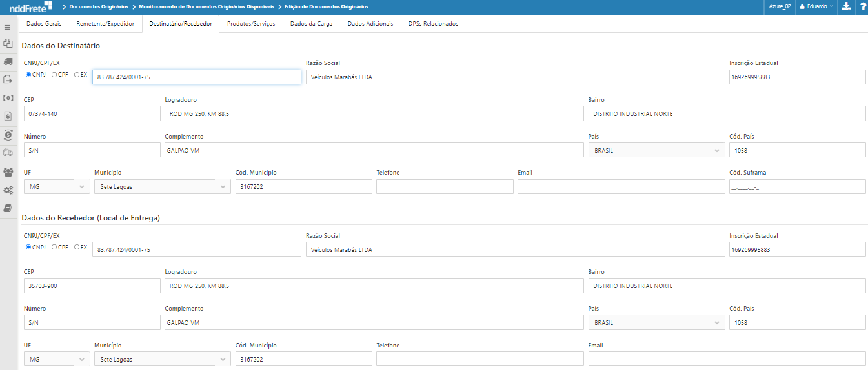This screenshot has width=868, height=370.
Task: Switch to the Dados Gerais tab
Action: [44, 24]
